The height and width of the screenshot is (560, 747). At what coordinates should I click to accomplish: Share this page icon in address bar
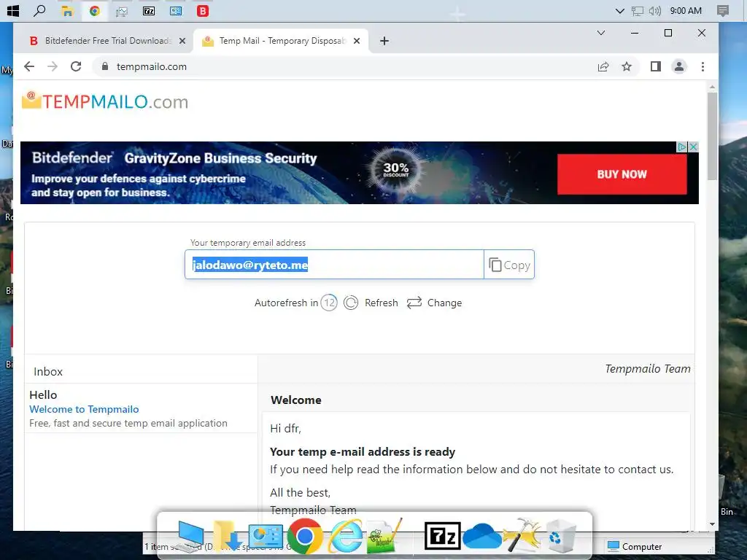point(603,66)
